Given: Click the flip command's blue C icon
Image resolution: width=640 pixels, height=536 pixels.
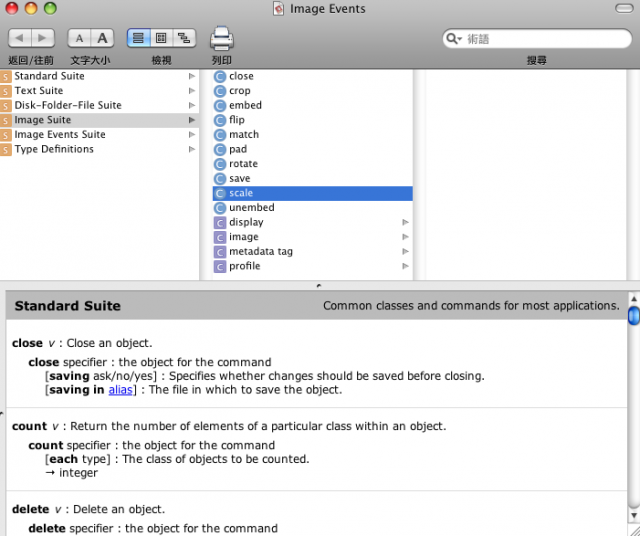Looking at the screenshot, I should coord(220,120).
